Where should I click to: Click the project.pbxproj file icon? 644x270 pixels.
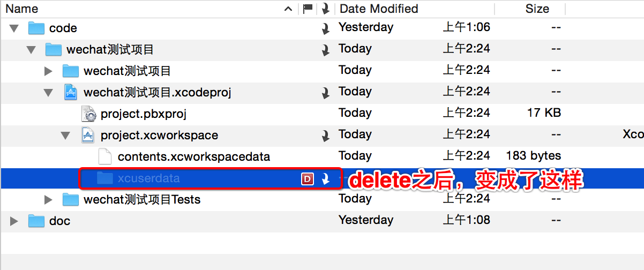point(88,114)
